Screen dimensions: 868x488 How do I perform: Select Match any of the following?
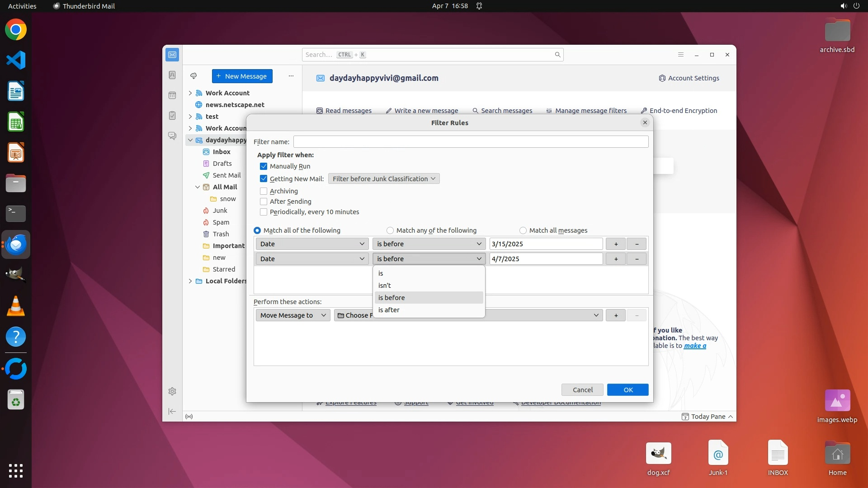coord(390,230)
